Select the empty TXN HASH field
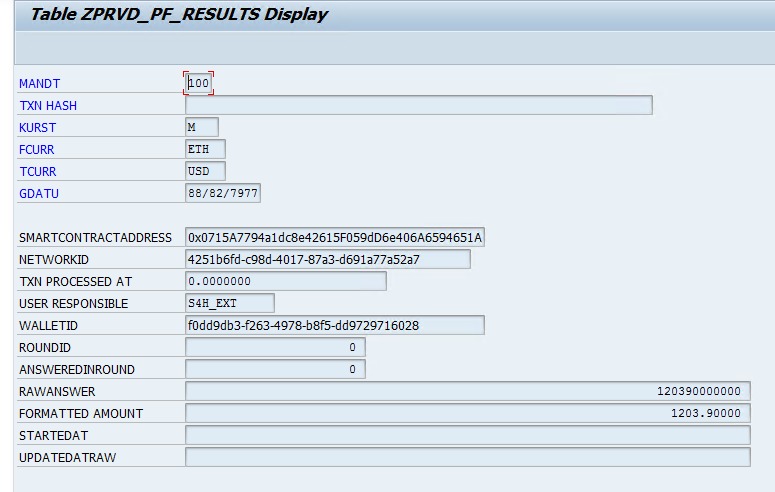Image resolution: width=775 pixels, height=492 pixels. pos(419,105)
